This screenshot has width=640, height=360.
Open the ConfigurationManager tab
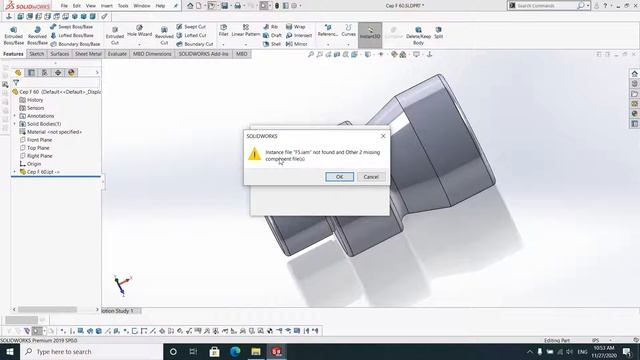[44, 73]
